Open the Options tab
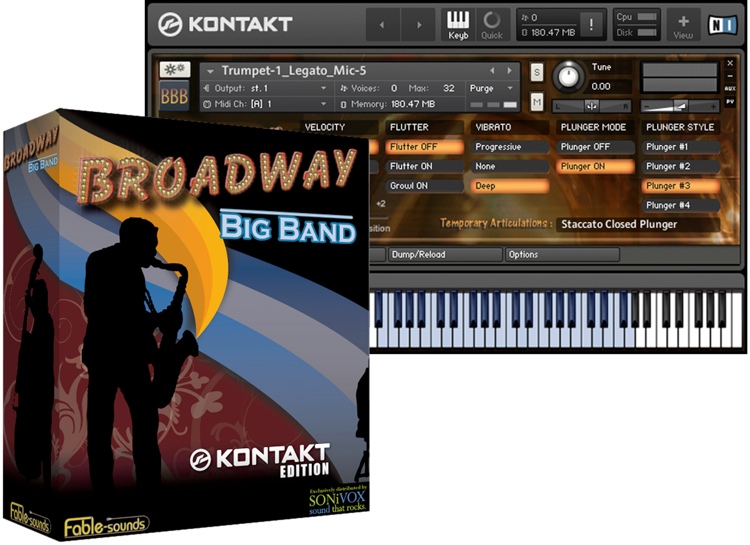This screenshot has width=750, height=545. pyautogui.click(x=562, y=255)
